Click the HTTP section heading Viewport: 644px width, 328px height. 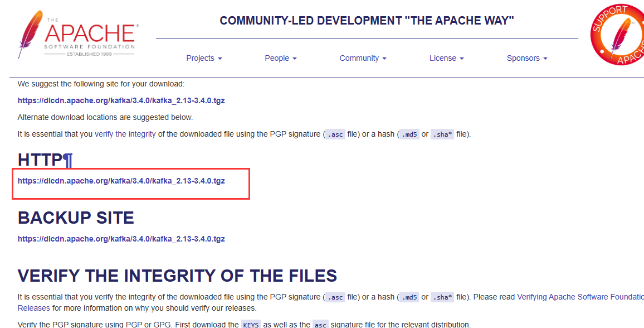(x=40, y=160)
